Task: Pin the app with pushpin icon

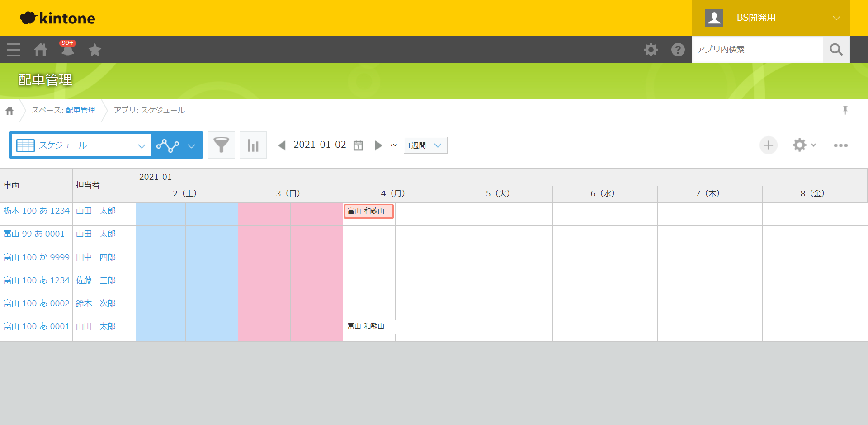Action: coord(845,110)
